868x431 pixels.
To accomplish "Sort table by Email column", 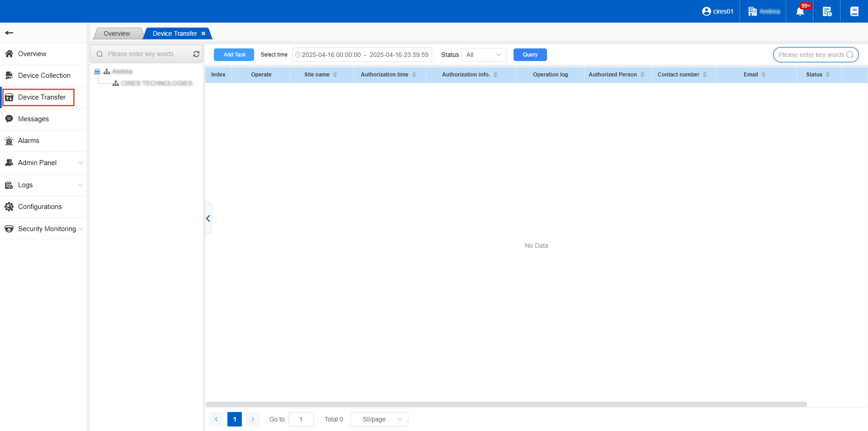I will (764, 75).
